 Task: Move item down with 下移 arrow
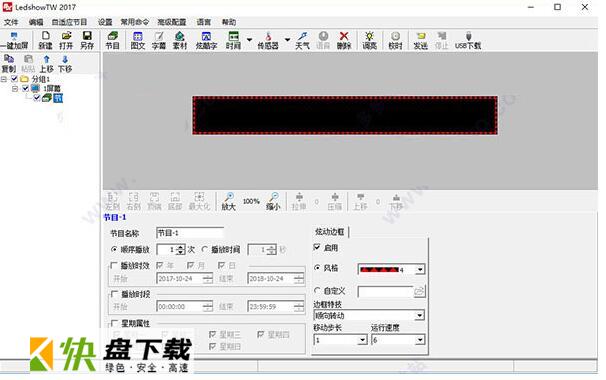pos(65,64)
